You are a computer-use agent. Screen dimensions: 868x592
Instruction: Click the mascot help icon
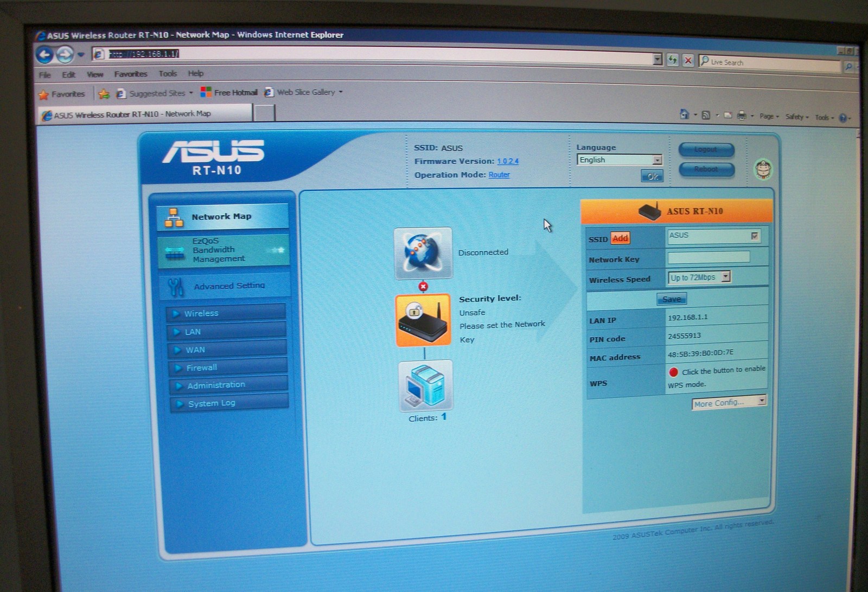(763, 170)
